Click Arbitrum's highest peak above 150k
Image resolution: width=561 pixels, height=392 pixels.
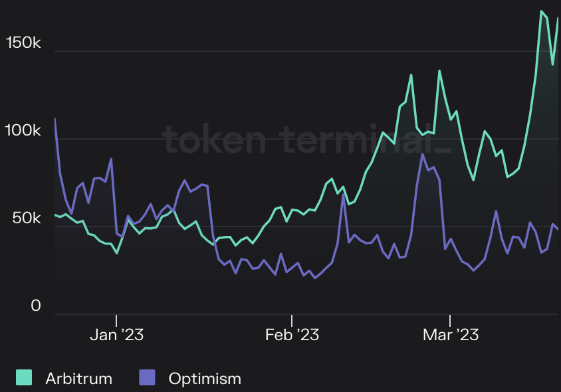(x=542, y=11)
